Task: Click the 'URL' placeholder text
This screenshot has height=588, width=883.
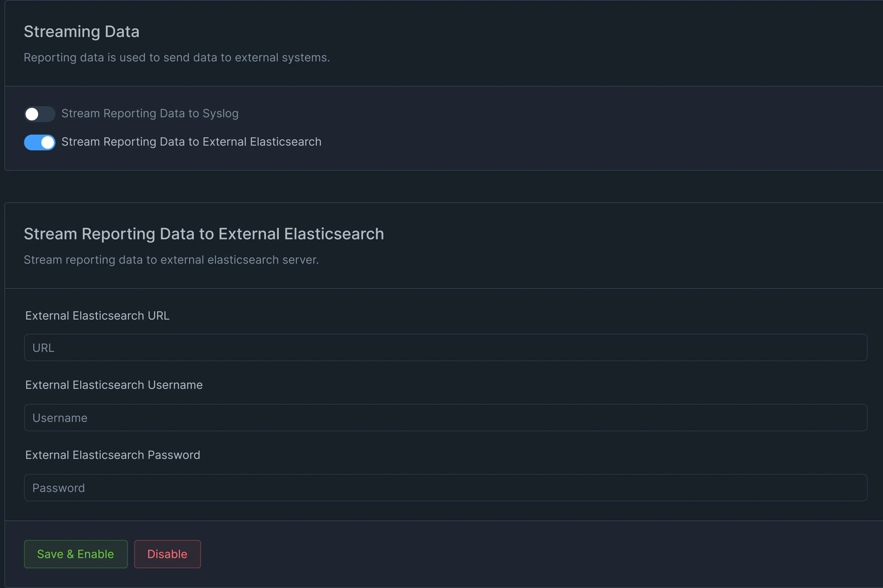Action: (43, 348)
